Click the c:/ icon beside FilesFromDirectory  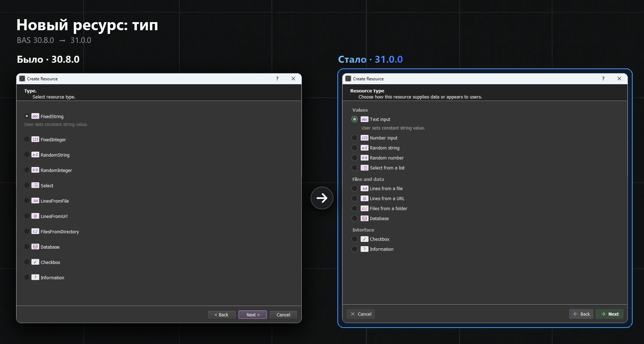(x=35, y=231)
